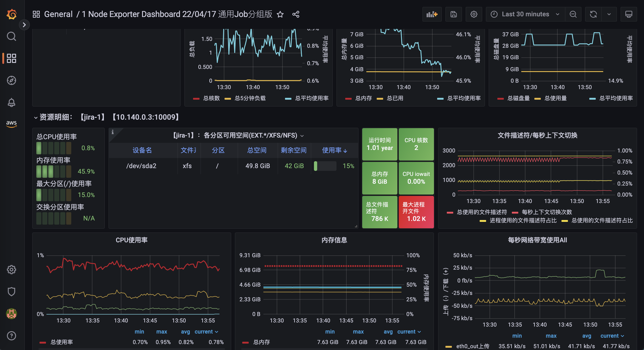Sort by 剩余空间 column
The width and height of the screenshot is (644, 350).
294,150
